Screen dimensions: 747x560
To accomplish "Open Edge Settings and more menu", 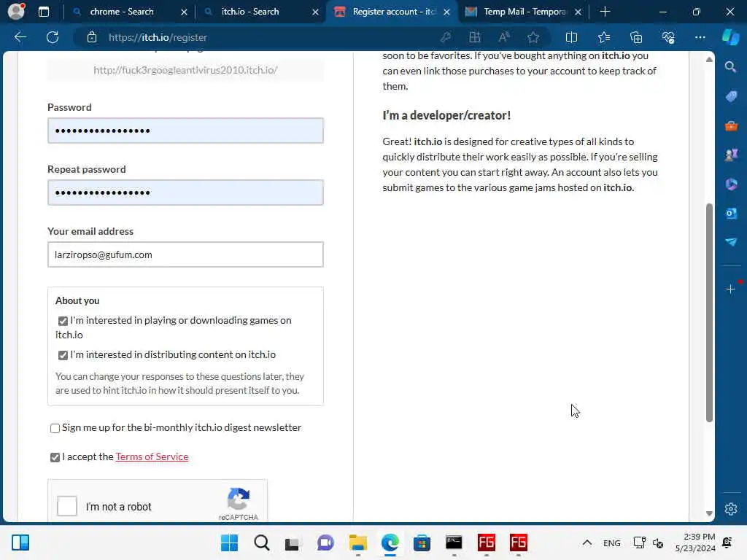I will [x=700, y=37].
